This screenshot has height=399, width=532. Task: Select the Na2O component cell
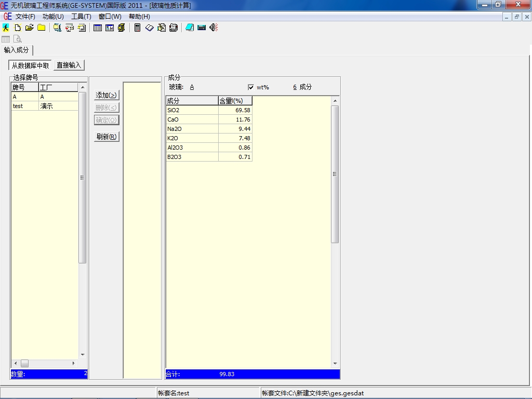pyautogui.click(x=192, y=129)
